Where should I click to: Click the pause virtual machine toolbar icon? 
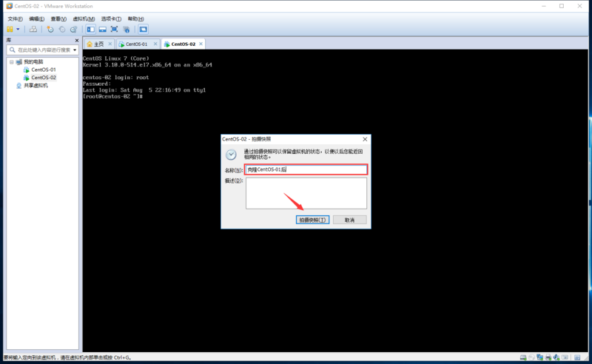(10, 29)
